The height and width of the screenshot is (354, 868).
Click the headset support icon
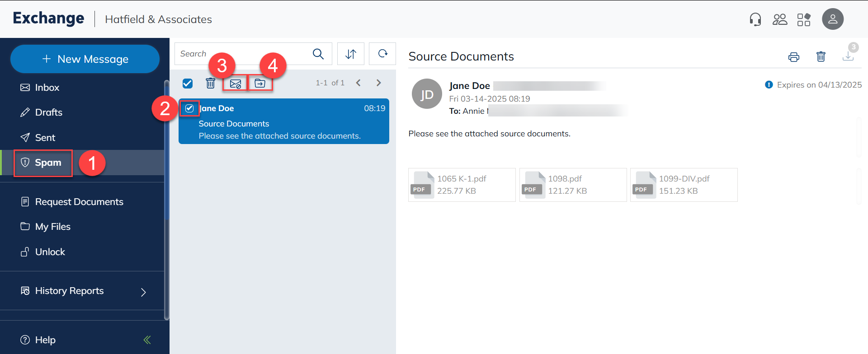point(755,19)
